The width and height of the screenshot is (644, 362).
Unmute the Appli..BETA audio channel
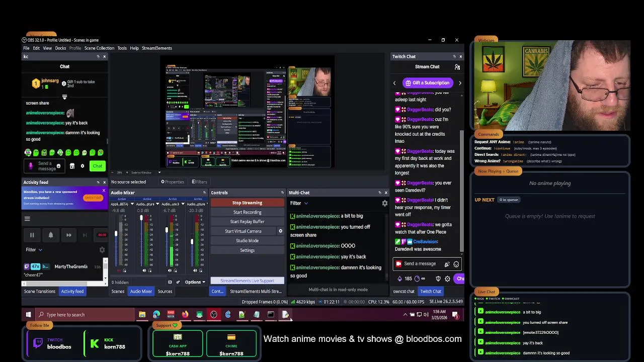point(119,270)
